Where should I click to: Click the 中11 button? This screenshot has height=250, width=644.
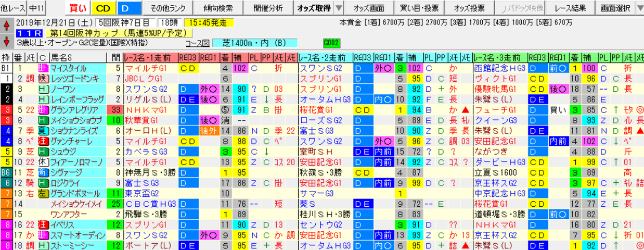pos(37,8)
